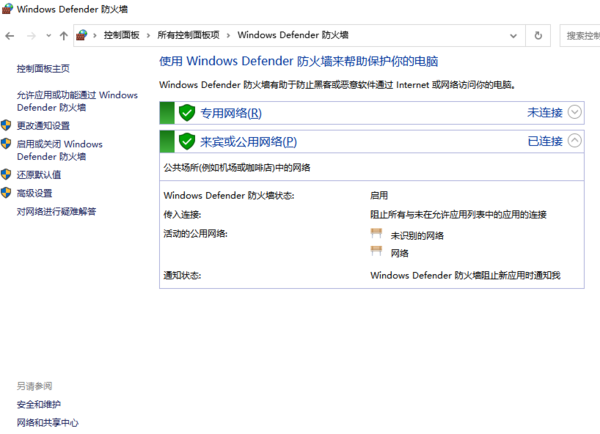Open the recent locations dropdown arrow

tap(49, 35)
